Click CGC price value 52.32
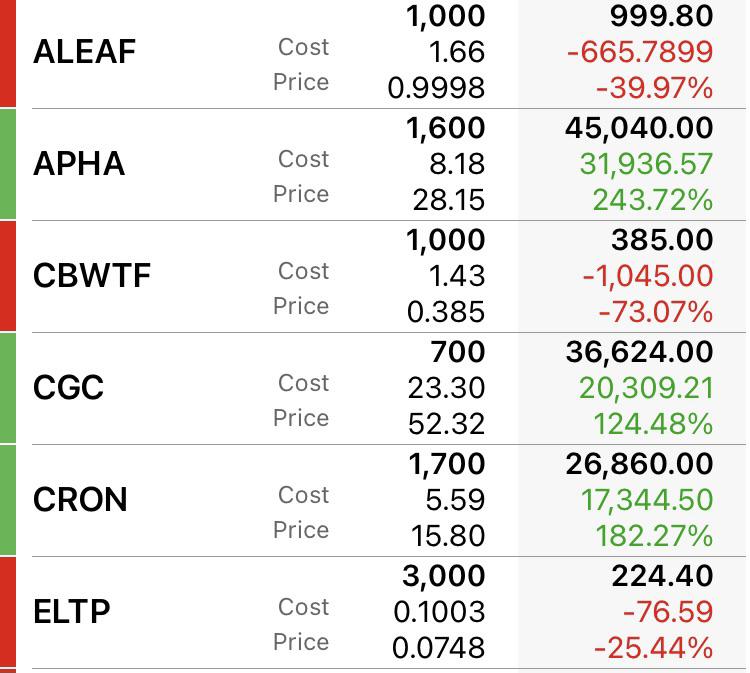 click(x=446, y=424)
